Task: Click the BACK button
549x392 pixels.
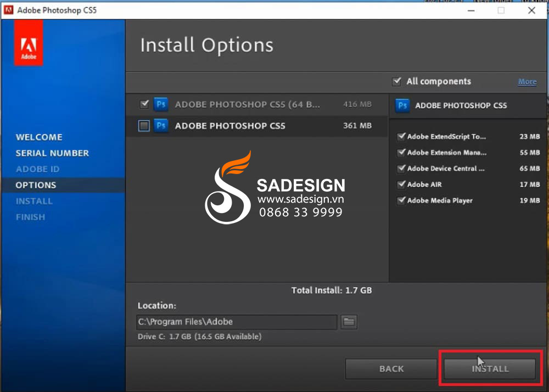Action: tap(391, 369)
